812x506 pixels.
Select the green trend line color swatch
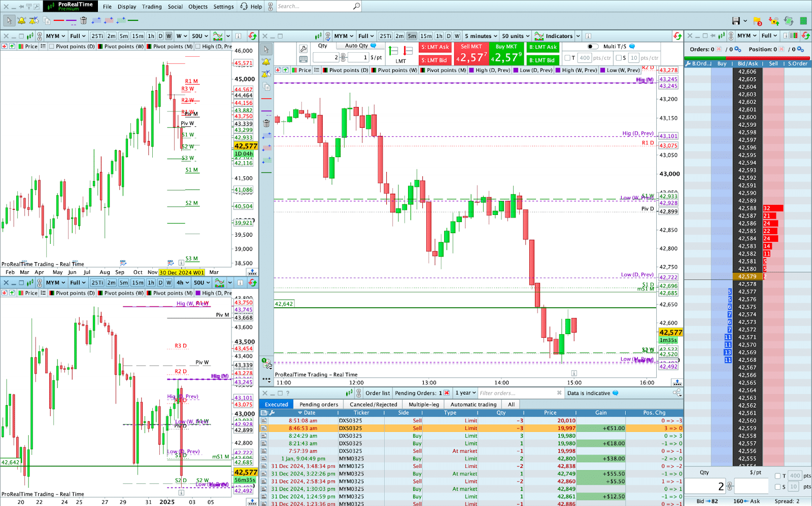132,21
